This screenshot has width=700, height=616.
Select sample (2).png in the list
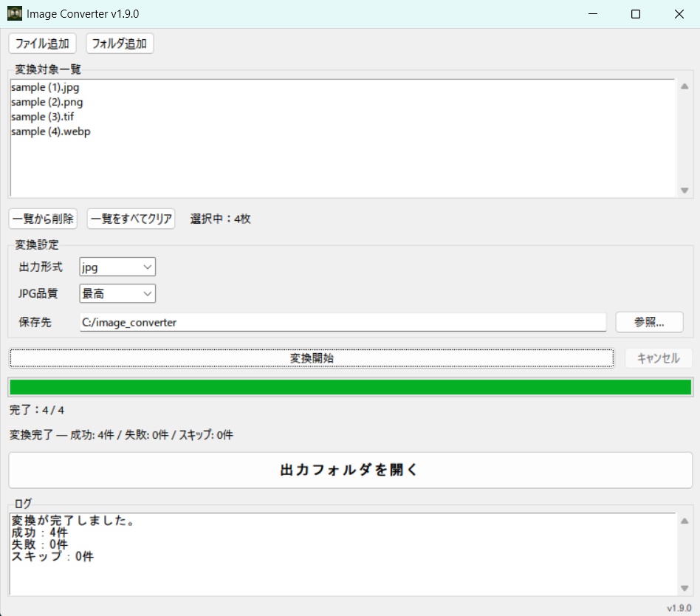click(x=47, y=102)
